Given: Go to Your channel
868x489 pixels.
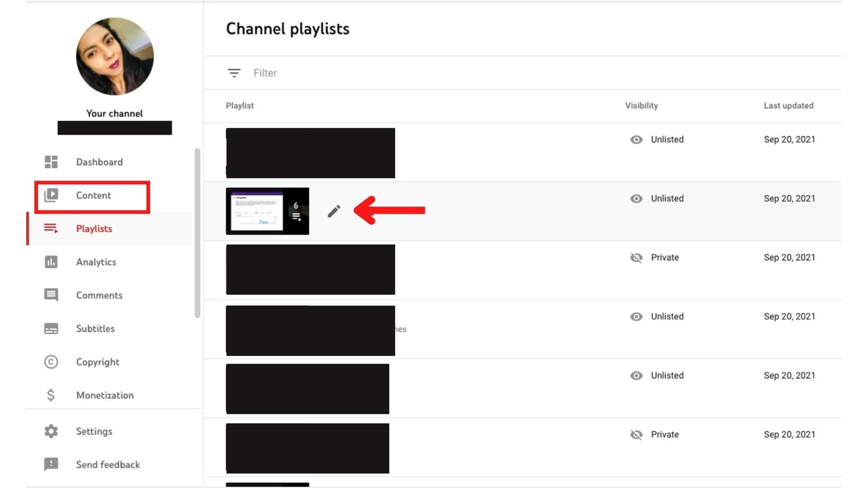Looking at the screenshot, I should tap(114, 113).
